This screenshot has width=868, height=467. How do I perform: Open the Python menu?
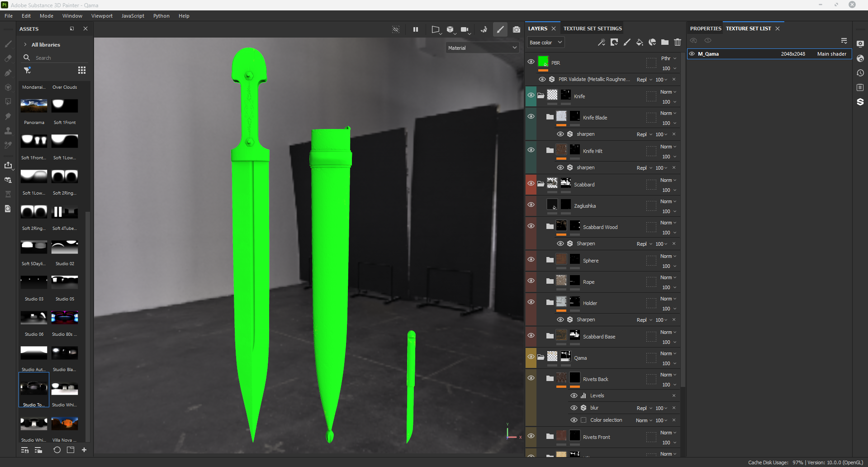[161, 16]
